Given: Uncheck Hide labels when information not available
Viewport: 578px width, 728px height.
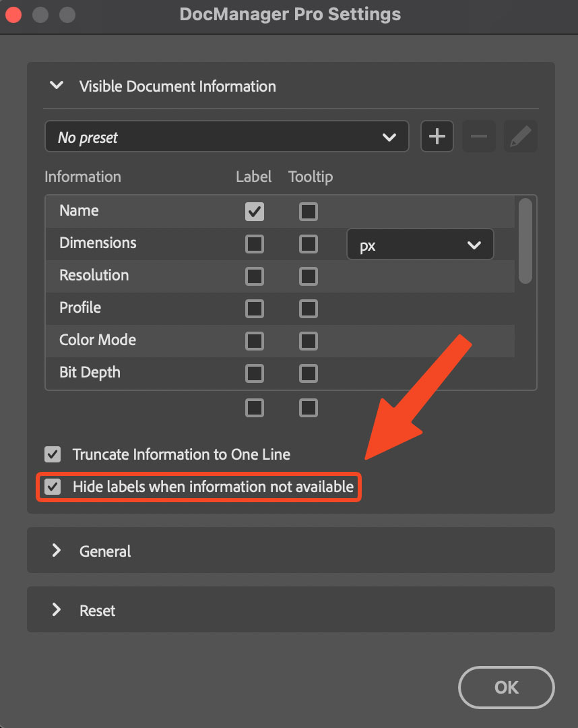Looking at the screenshot, I should 52,486.
